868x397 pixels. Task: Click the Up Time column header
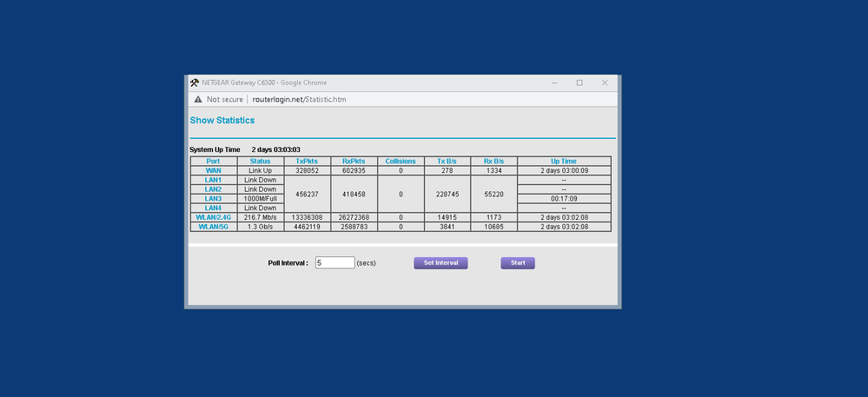[564, 161]
